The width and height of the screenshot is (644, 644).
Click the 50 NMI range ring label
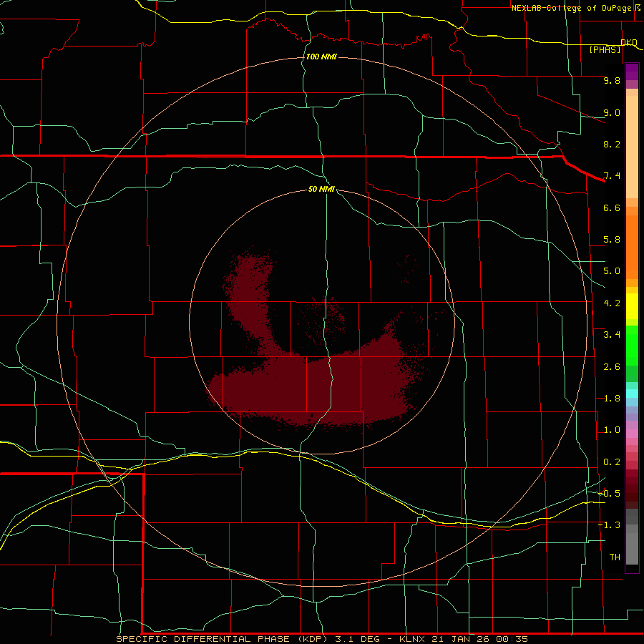pyautogui.click(x=321, y=189)
